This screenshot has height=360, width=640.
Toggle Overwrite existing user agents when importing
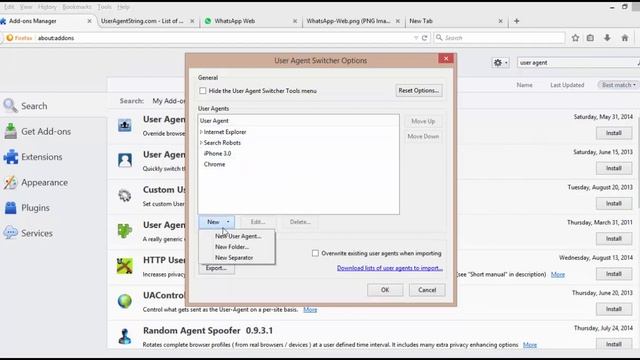pos(315,253)
